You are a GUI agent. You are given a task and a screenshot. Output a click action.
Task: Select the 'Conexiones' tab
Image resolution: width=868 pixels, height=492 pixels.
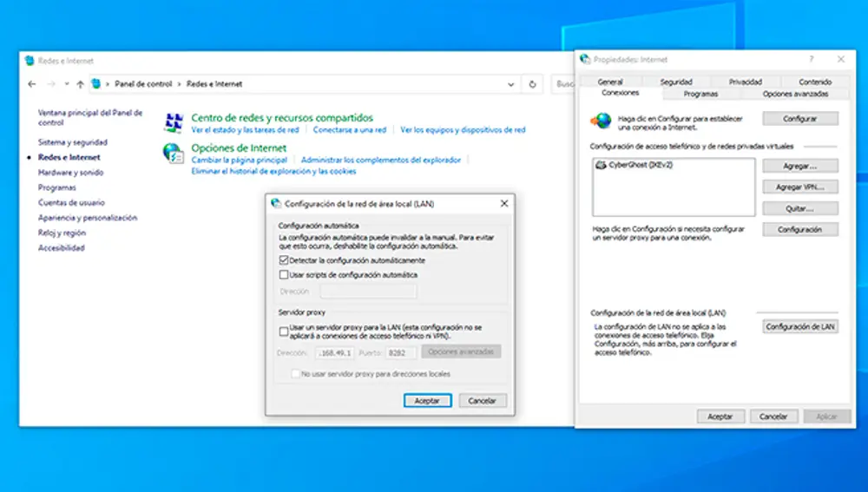[x=620, y=93]
